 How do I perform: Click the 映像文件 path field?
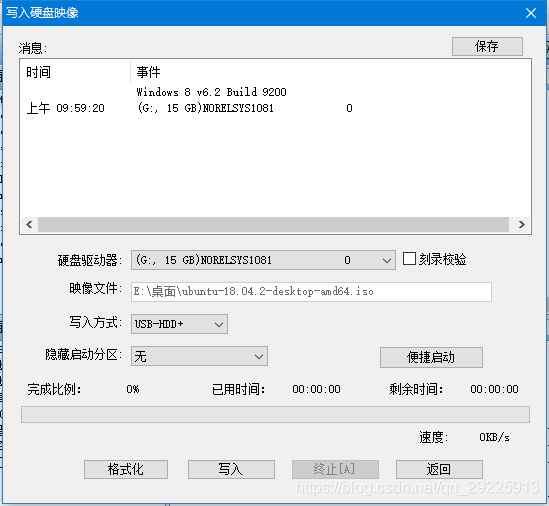[x=311, y=292]
